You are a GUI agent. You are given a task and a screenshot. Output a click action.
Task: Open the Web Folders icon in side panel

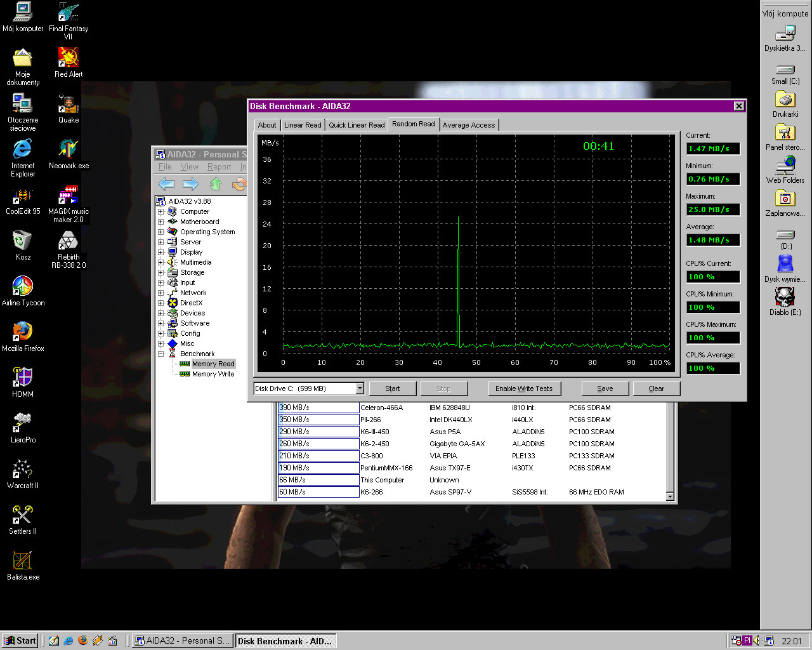click(x=785, y=170)
